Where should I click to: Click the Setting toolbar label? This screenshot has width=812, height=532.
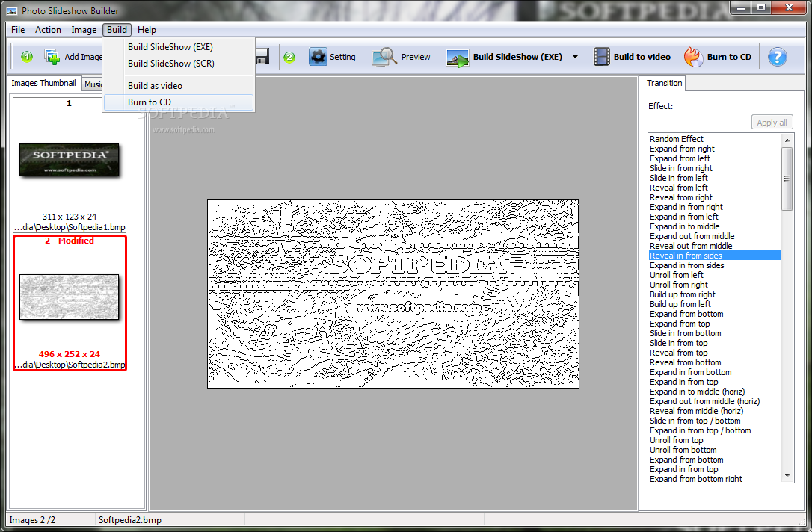343,56
